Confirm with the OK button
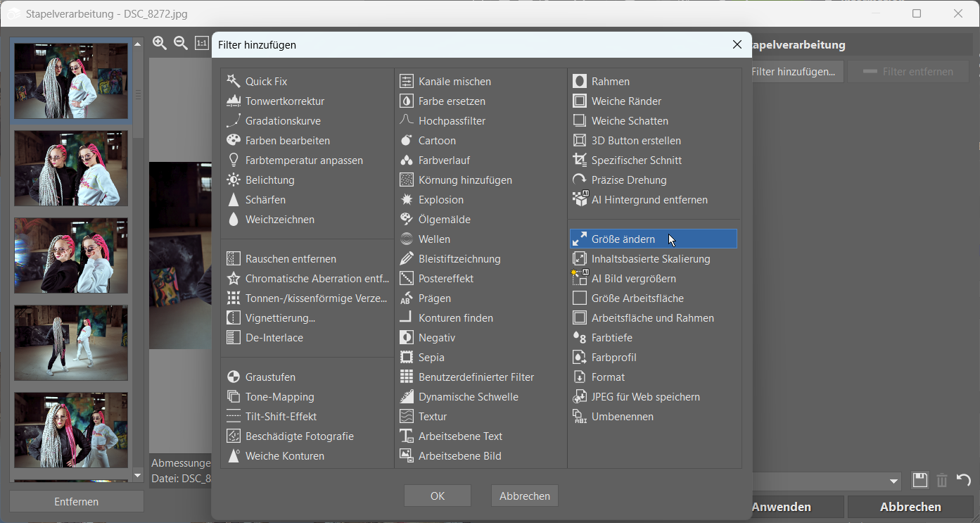This screenshot has width=980, height=523. (x=437, y=496)
